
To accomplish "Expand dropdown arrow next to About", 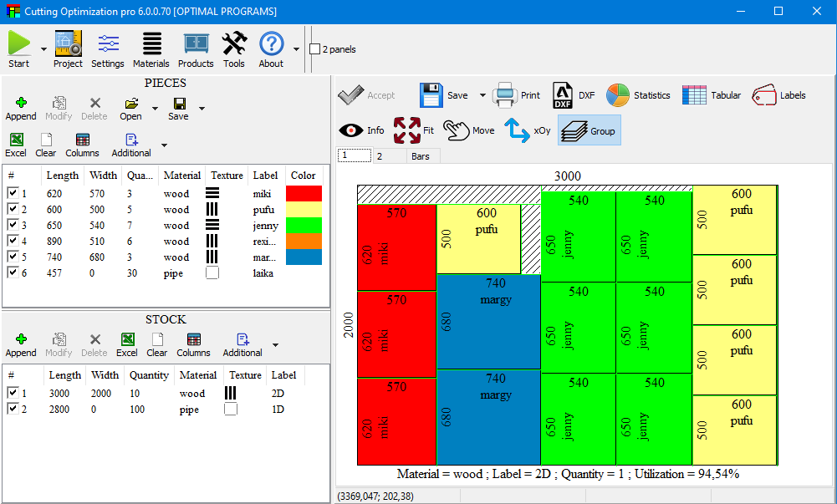I will 296,49.
